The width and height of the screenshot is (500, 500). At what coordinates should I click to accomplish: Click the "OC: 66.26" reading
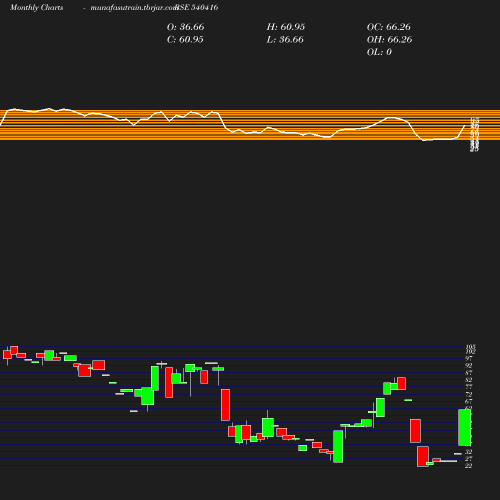(x=389, y=27)
